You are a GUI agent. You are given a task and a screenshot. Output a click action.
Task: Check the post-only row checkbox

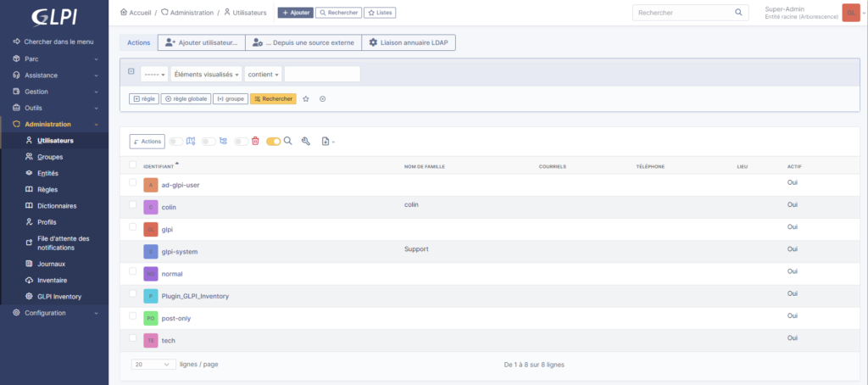[x=132, y=315]
